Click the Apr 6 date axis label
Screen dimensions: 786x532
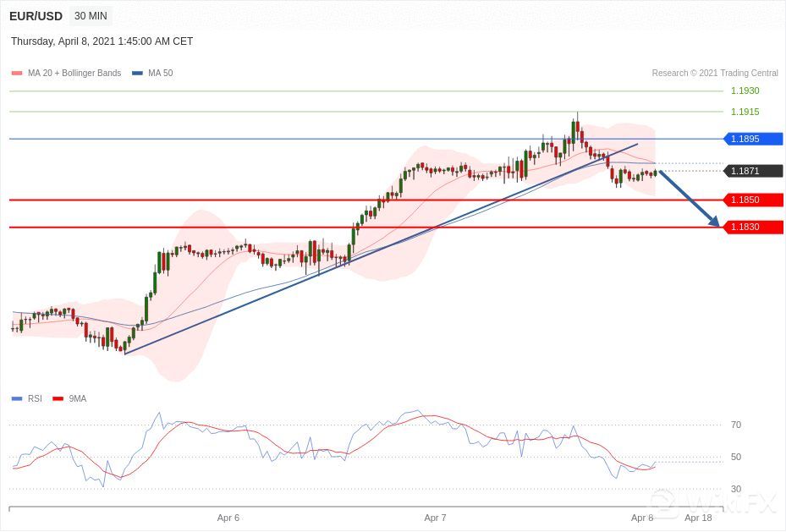point(228,518)
